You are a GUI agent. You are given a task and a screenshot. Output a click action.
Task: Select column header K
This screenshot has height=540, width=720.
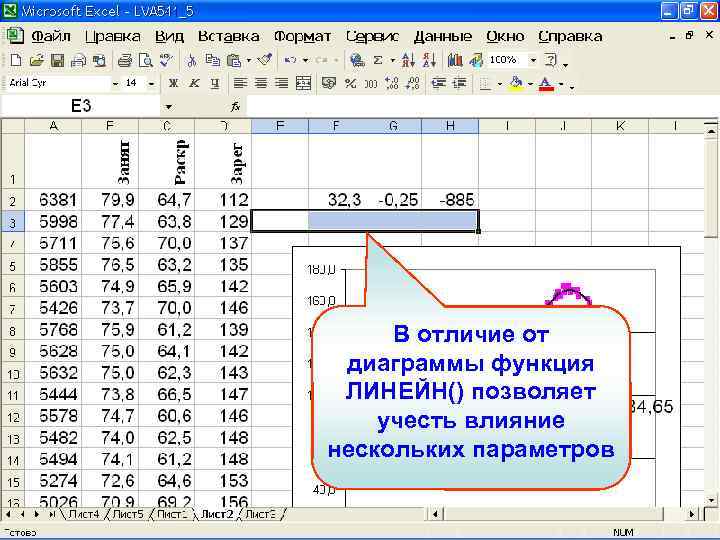point(620,126)
